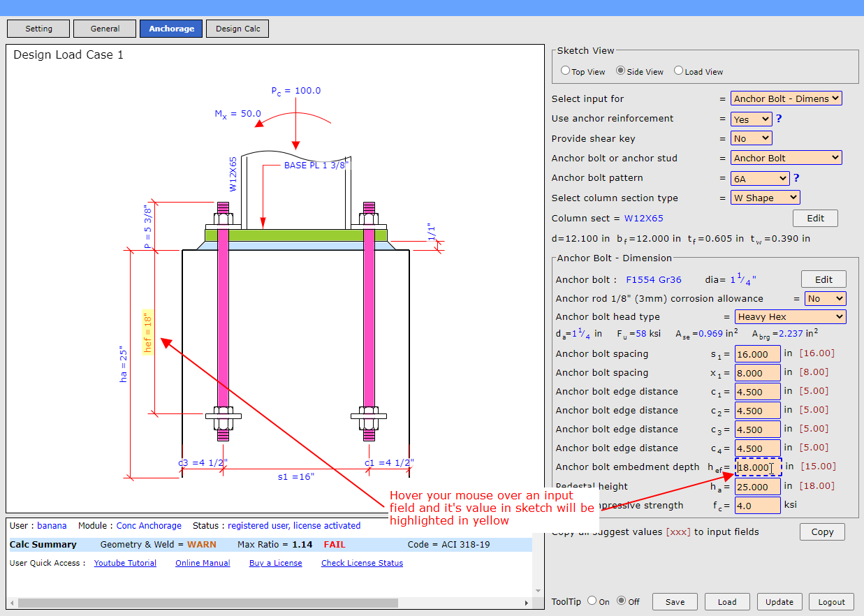
Task: Click horizontal scrollbar right arrow
Action: [527, 602]
